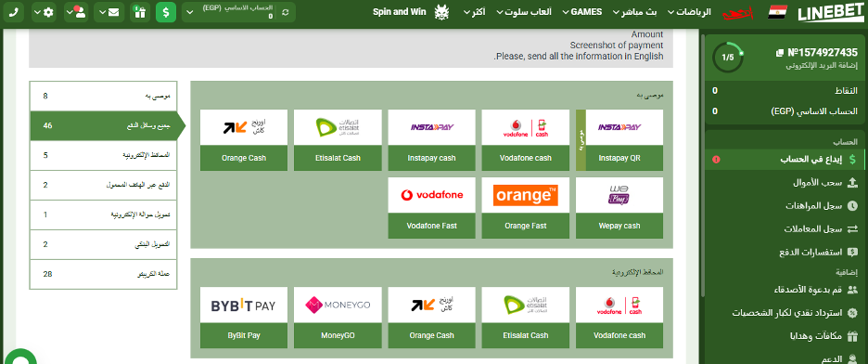The width and height of the screenshot is (868, 364).
Task: Select the crypto currency category (28)
Action: (104, 274)
